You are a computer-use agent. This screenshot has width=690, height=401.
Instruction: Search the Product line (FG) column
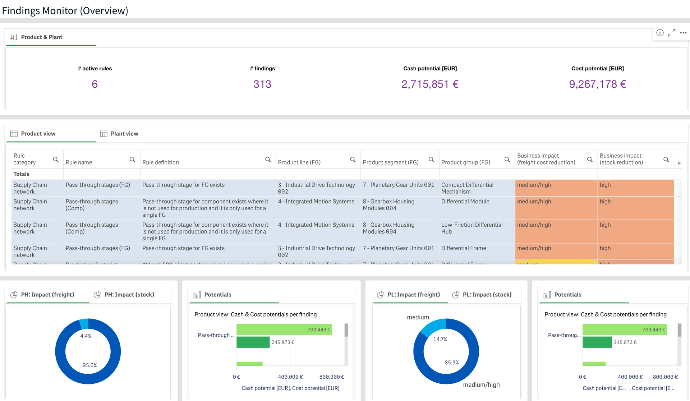point(352,159)
